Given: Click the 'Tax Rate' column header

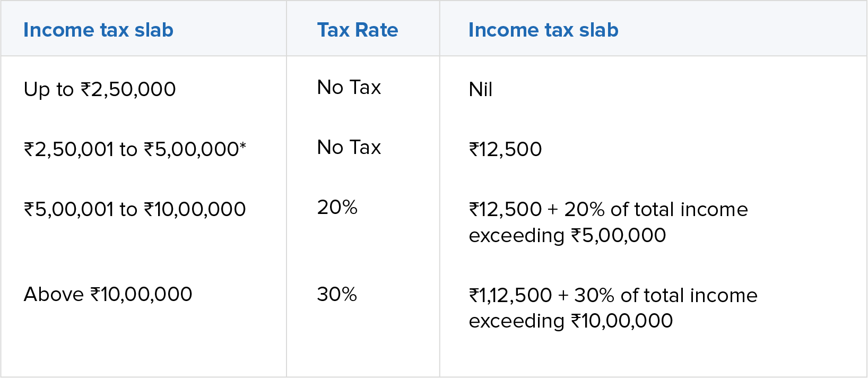Looking at the screenshot, I should coord(357,30).
